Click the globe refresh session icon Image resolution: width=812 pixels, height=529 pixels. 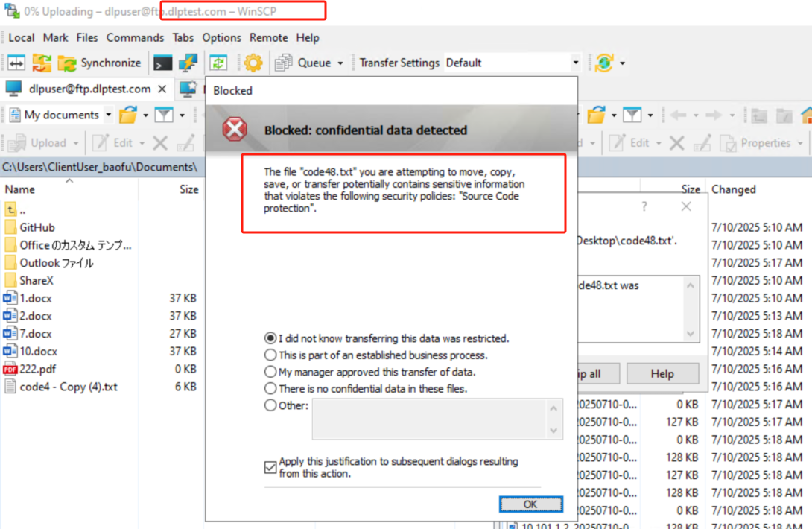coord(604,63)
